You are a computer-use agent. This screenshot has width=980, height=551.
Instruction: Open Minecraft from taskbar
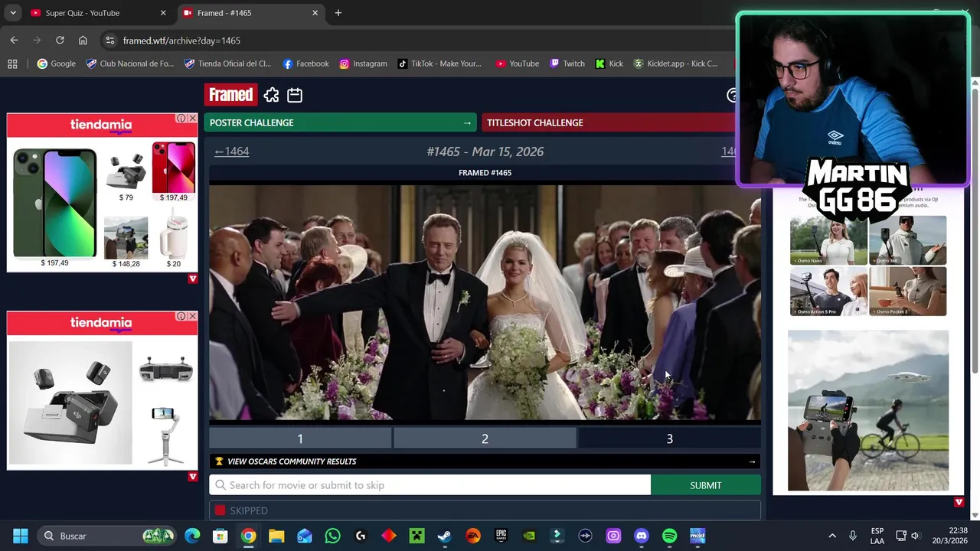click(x=416, y=536)
